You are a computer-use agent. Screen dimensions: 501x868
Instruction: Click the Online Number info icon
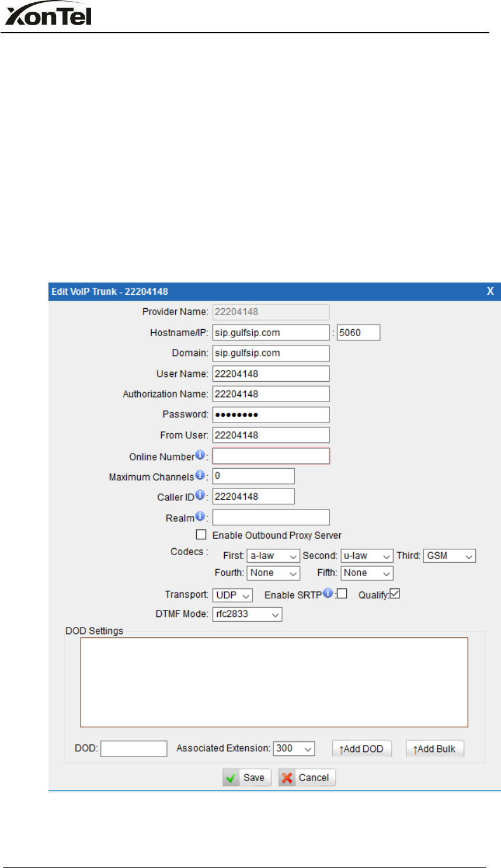pos(200,455)
